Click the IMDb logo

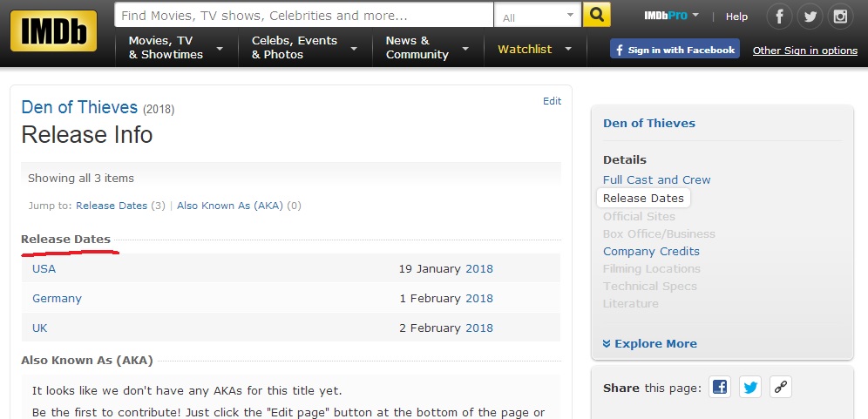[x=53, y=31]
